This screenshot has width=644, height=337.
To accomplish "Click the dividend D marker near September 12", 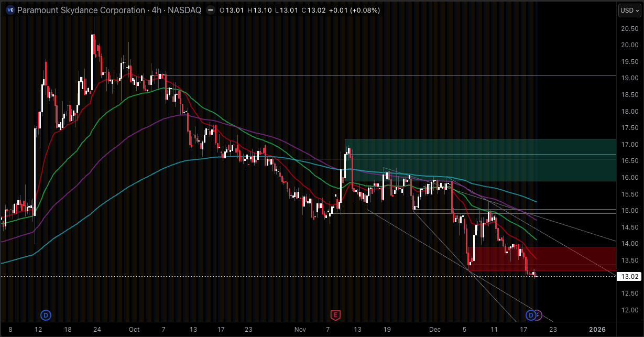I will (x=45, y=315).
